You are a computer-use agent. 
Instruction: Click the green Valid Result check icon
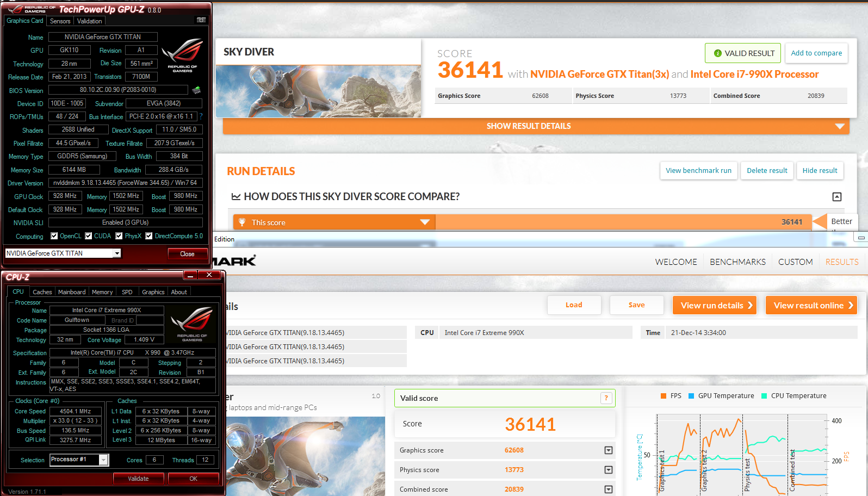[718, 53]
